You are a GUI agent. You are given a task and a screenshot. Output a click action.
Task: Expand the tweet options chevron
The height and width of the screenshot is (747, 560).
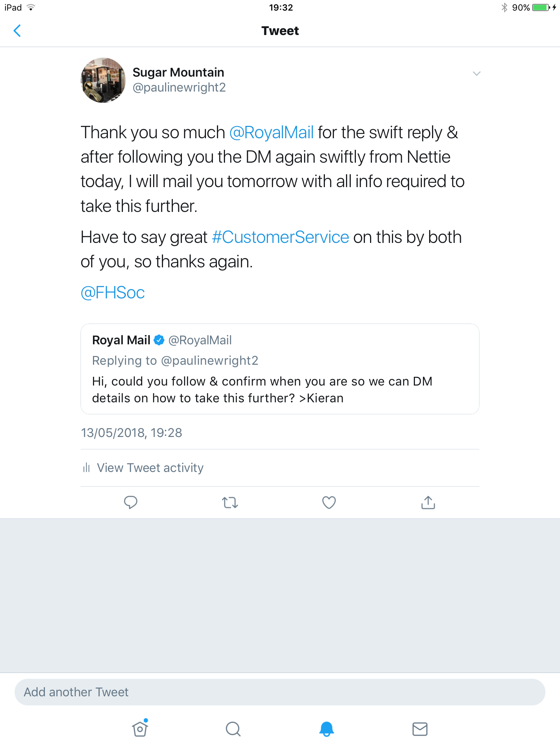pyautogui.click(x=477, y=74)
